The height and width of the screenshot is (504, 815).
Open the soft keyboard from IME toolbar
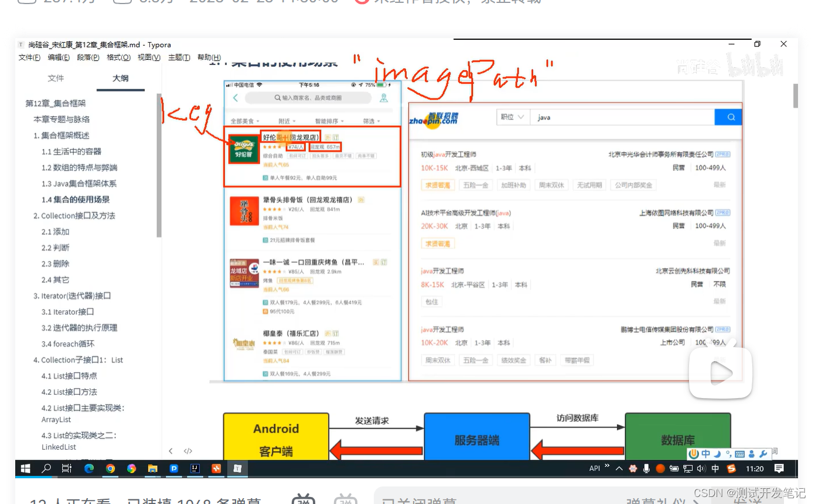739,454
